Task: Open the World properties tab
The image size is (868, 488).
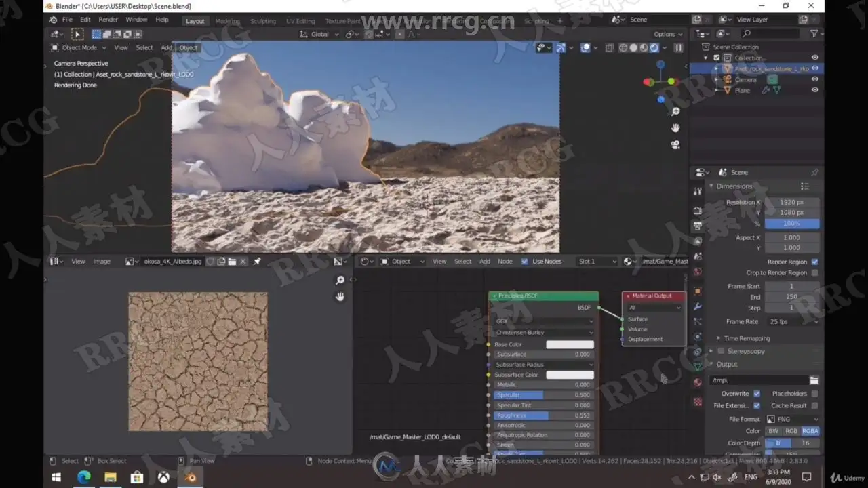Action: tap(698, 272)
